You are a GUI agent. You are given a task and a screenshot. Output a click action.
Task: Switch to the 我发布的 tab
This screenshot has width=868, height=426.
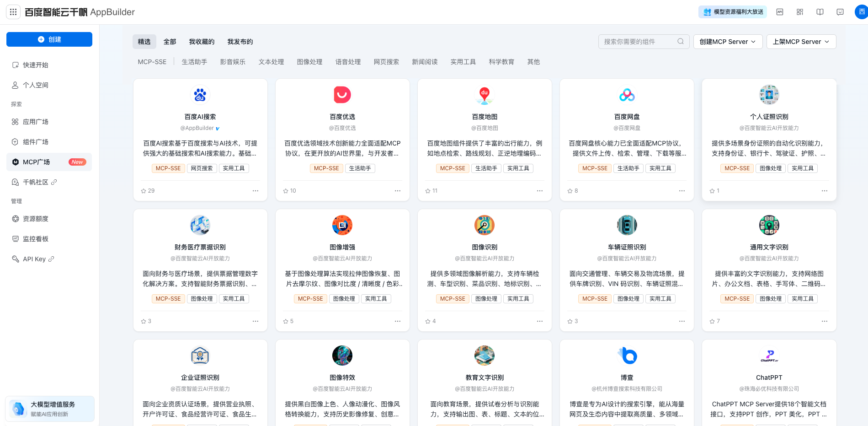tap(240, 42)
